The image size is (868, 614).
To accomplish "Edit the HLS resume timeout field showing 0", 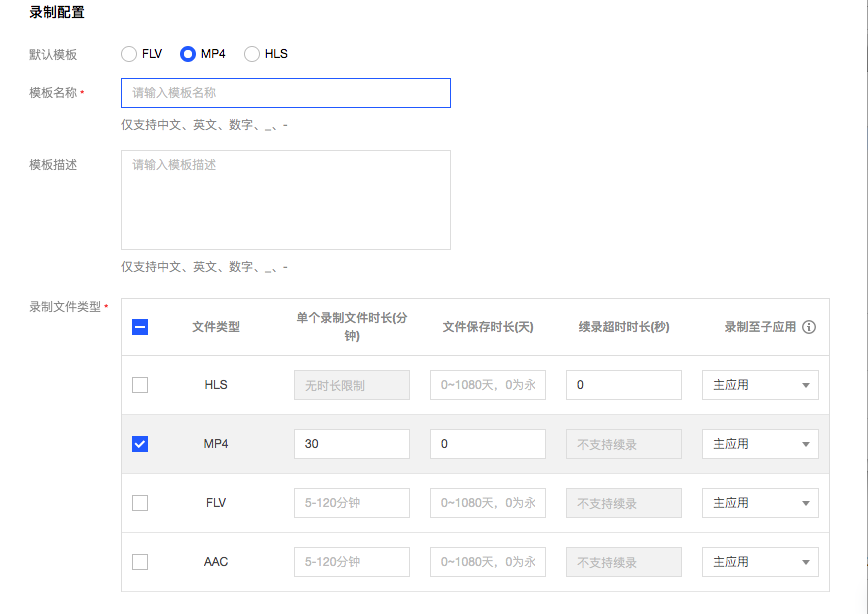I will click(x=624, y=385).
